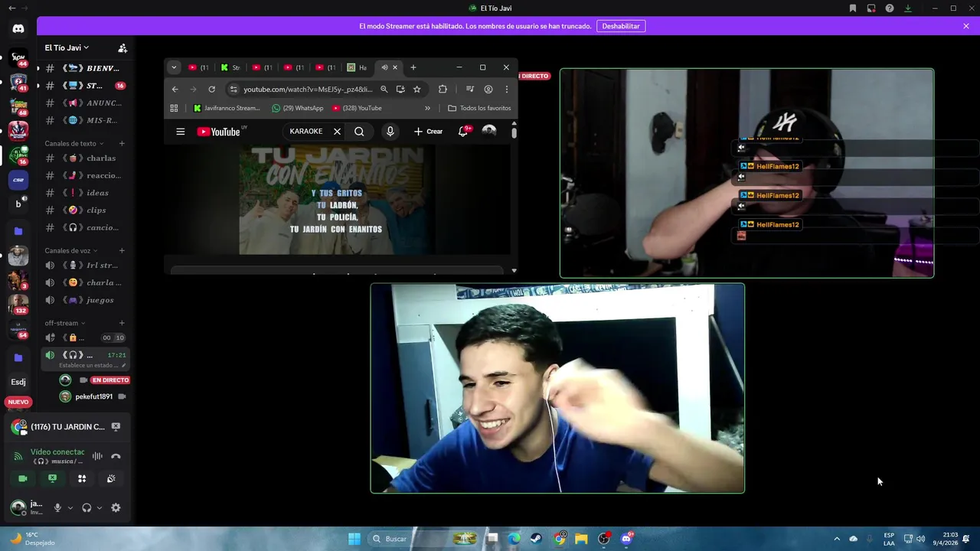Stop streaming TU JARDIN screen share
The height and width of the screenshot is (551, 980).
(116, 427)
